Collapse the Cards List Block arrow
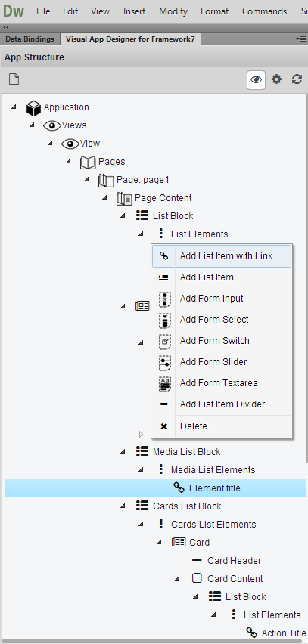The image size is (308, 644). pos(123,506)
